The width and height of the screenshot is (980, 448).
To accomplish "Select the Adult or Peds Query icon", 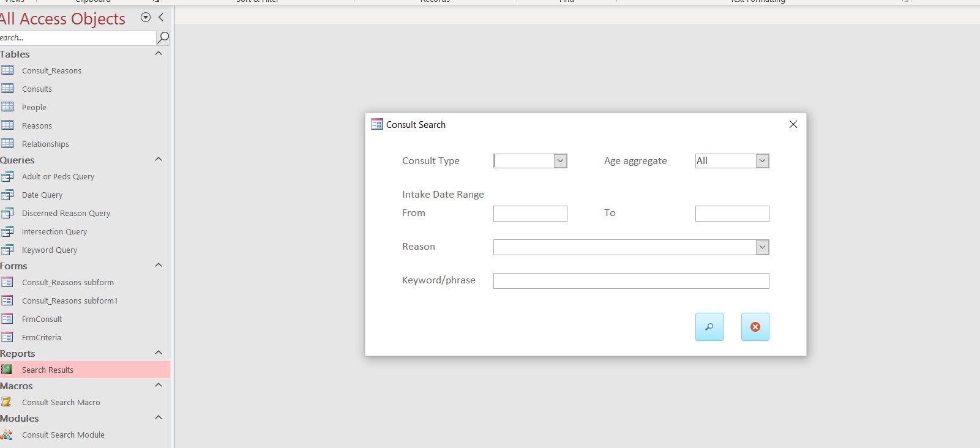I will pos(7,176).
